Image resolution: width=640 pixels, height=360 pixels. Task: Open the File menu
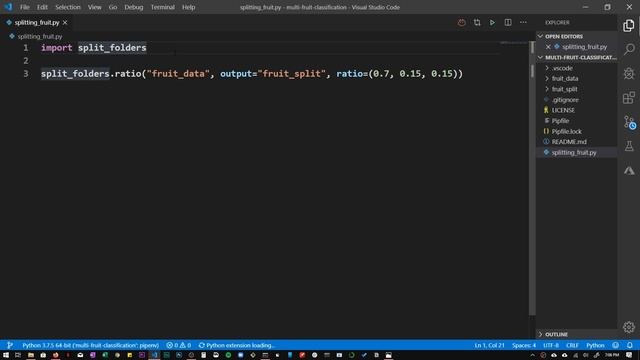tap(24, 7)
